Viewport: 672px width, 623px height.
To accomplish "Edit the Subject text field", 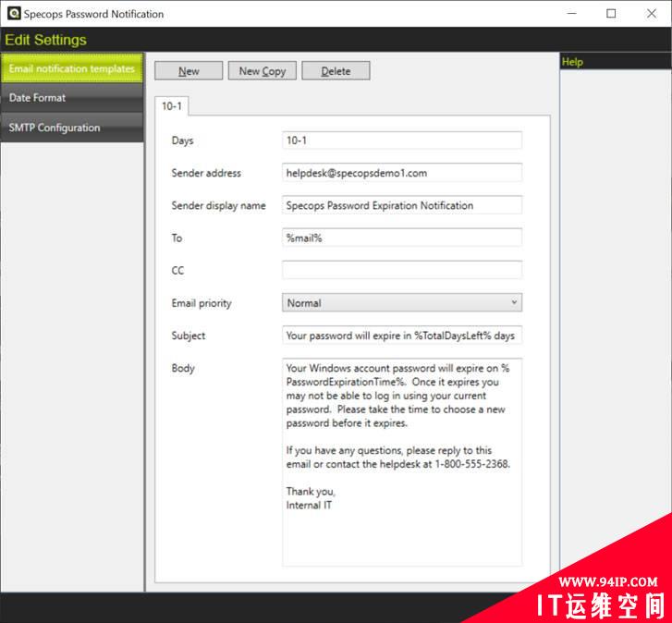I will tap(401, 336).
